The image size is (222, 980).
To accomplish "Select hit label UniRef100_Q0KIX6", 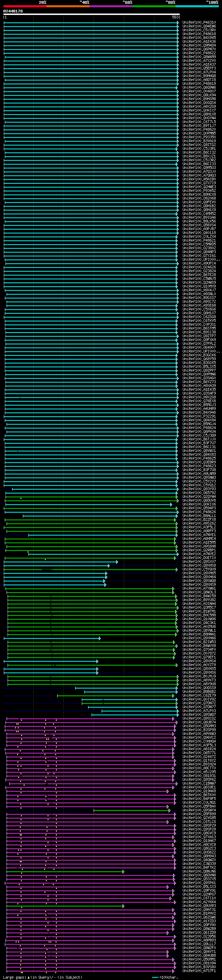I will pyautogui.click(x=199, y=504).
